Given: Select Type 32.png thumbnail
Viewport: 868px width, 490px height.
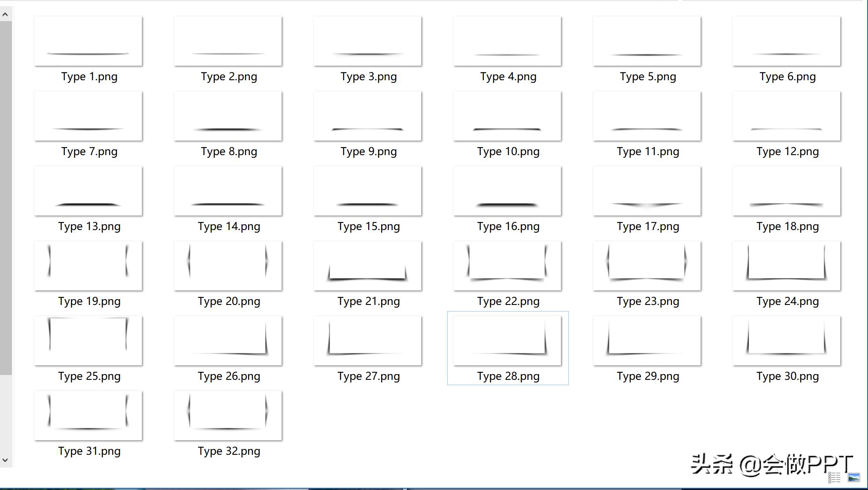Looking at the screenshot, I should (228, 416).
